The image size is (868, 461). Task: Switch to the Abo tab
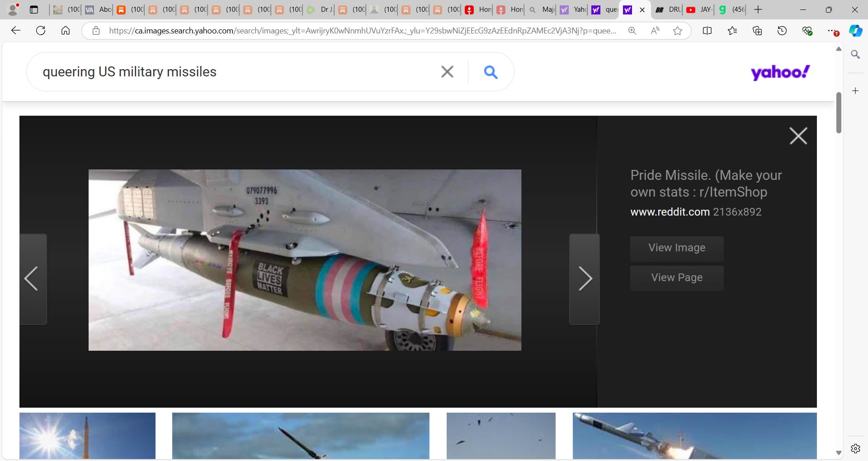pyautogui.click(x=98, y=9)
